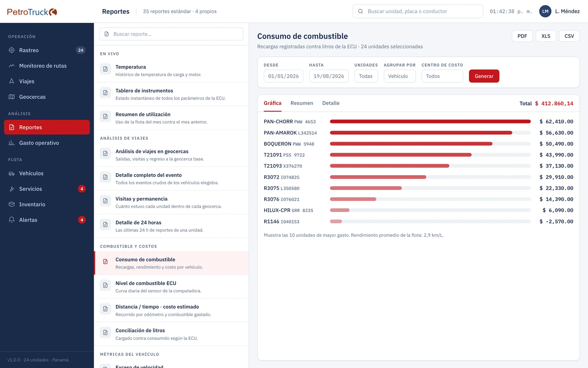
Task: Click the Inventario box icon
Action: click(12, 204)
